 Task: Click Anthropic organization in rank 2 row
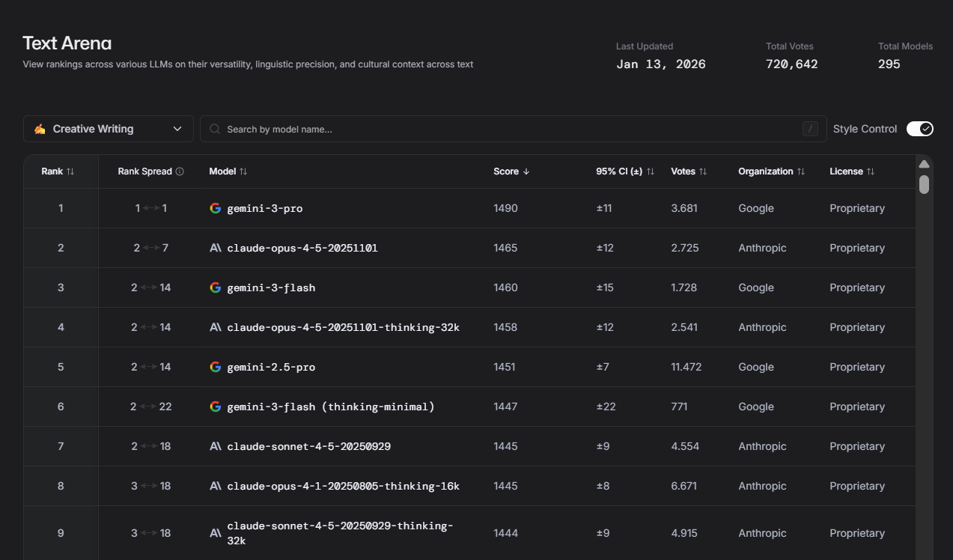[x=762, y=248]
